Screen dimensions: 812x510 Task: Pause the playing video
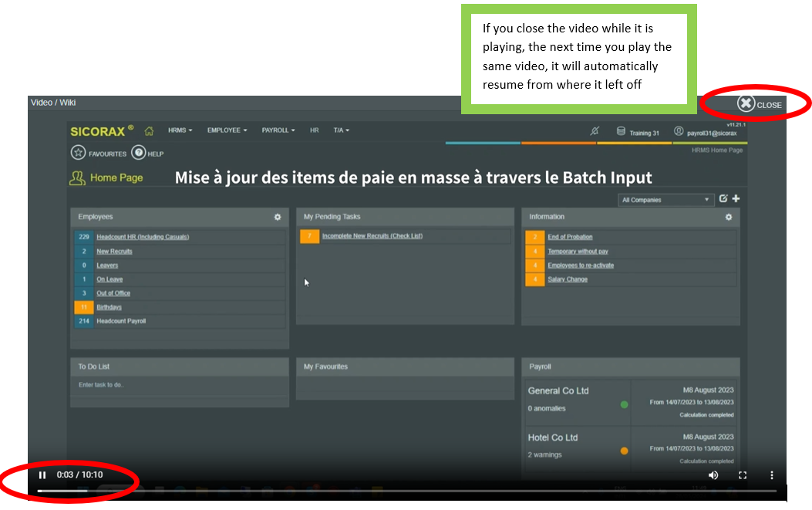(x=42, y=475)
